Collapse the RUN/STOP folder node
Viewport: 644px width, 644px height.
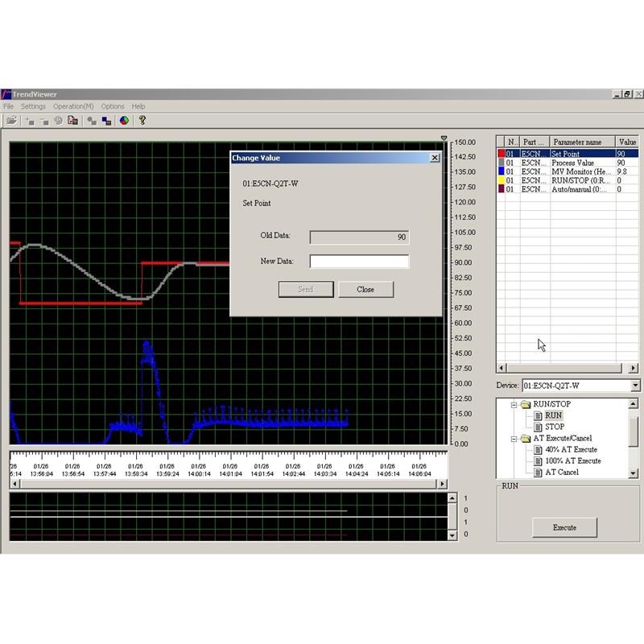[513, 404]
